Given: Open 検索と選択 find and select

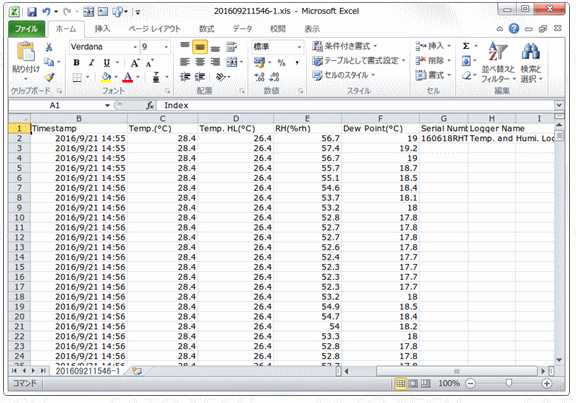Looking at the screenshot, I should click(x=531, y=62).
